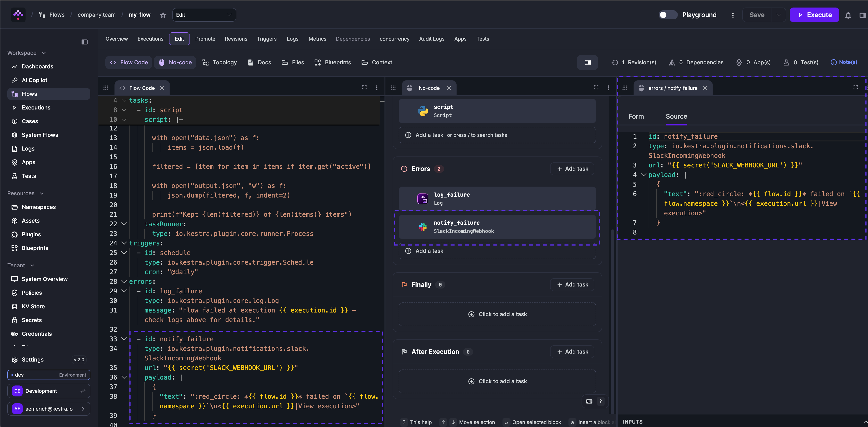Maximize the No-code panel
Viewport: 868px width, 427px height.
click(596, 87)
